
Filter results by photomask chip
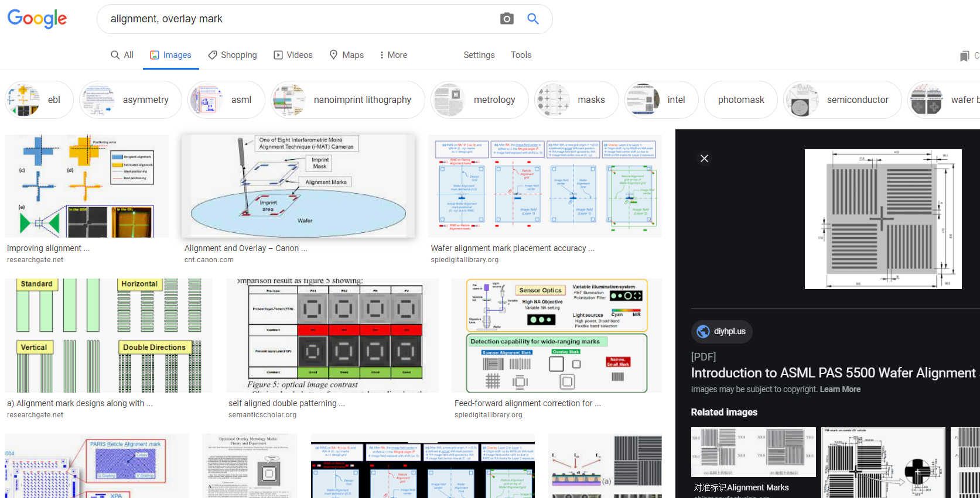(x=741, y=100)
